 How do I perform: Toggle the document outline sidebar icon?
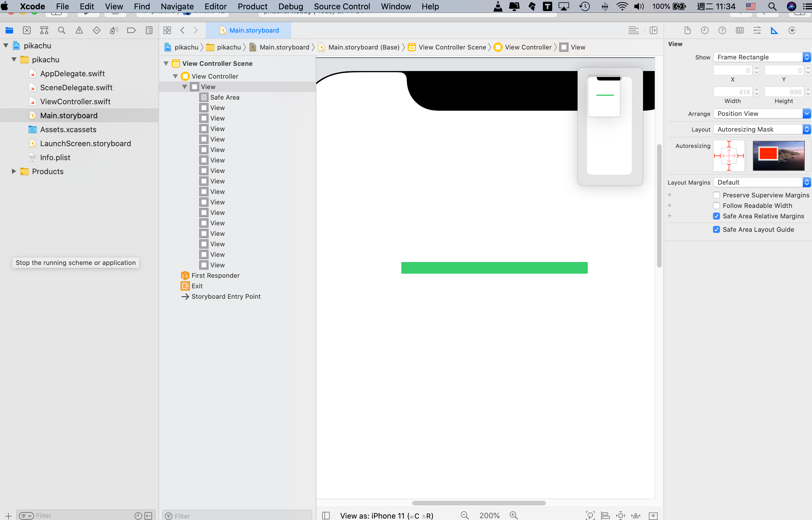click(326, 515)
